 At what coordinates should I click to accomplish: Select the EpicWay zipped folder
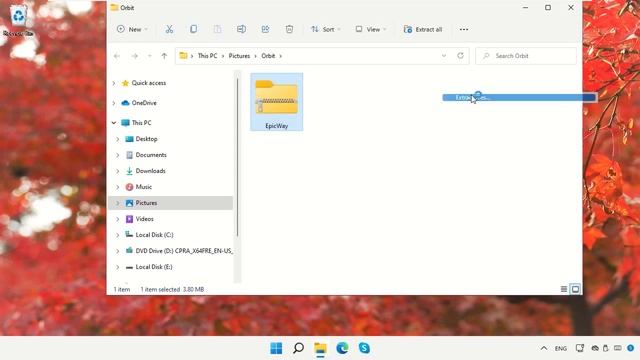[x=277, y=102]
